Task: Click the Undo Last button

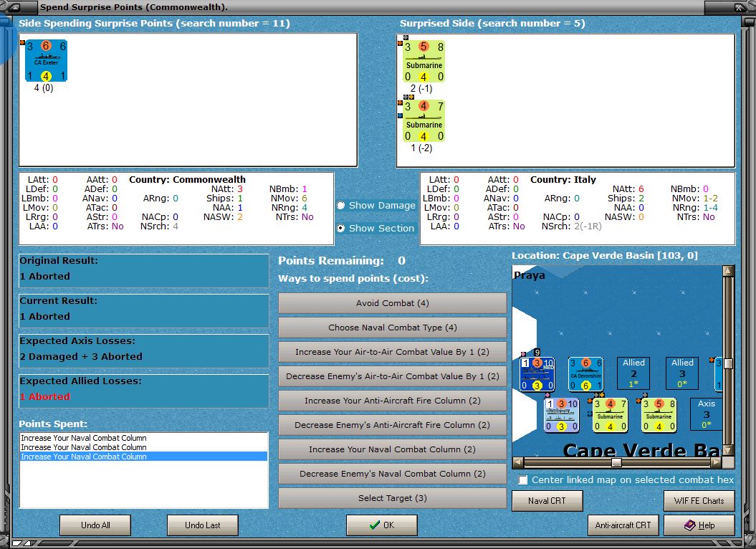Action: click(x=203, y=525)
